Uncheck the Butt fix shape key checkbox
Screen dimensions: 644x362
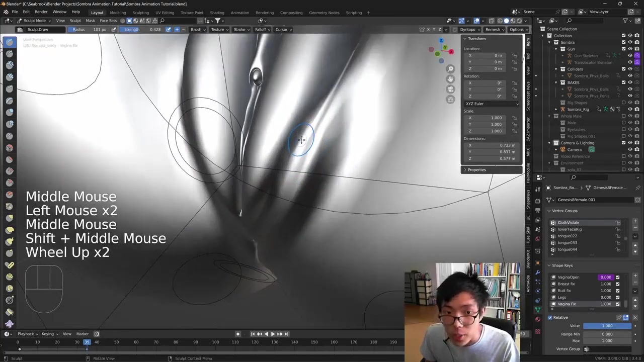(x=617, y=291)
